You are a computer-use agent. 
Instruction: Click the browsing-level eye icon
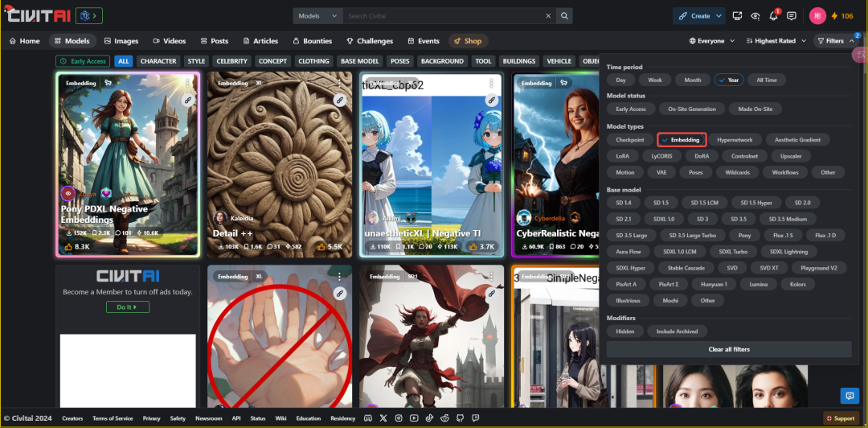tap(755, 15)
